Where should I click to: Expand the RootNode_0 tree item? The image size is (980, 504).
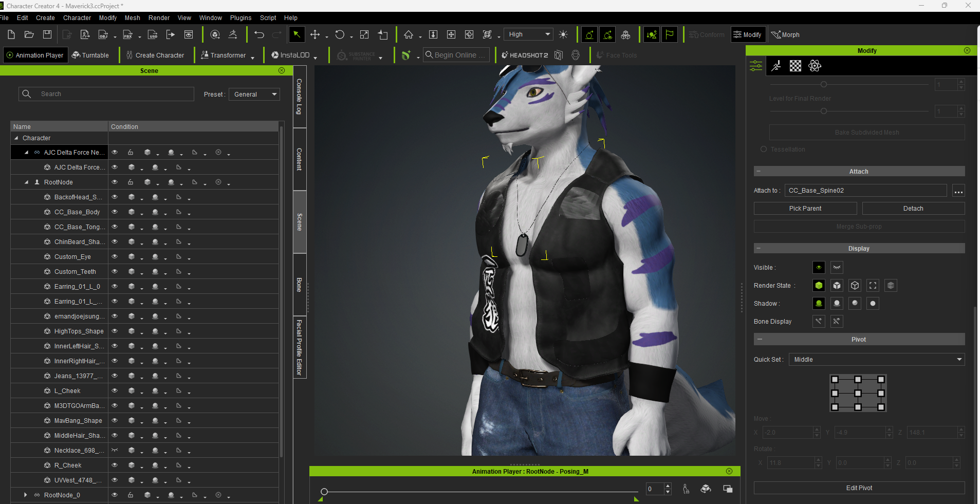coord(26,495)
